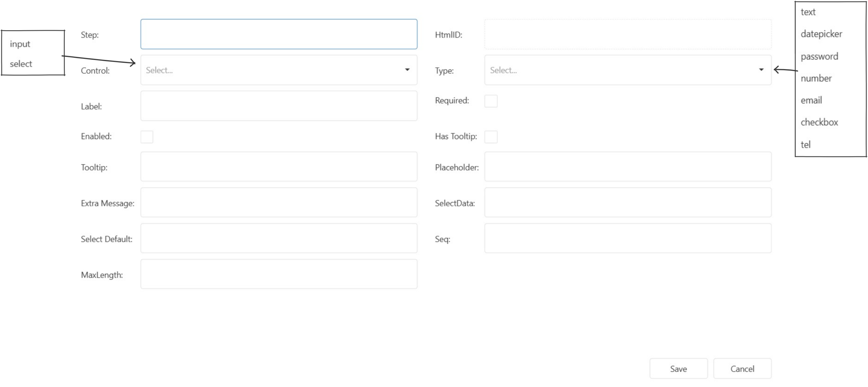Click the SelectData input field
Screen dimensions: 868x387
pyautogui.click(x=628, y=203)
